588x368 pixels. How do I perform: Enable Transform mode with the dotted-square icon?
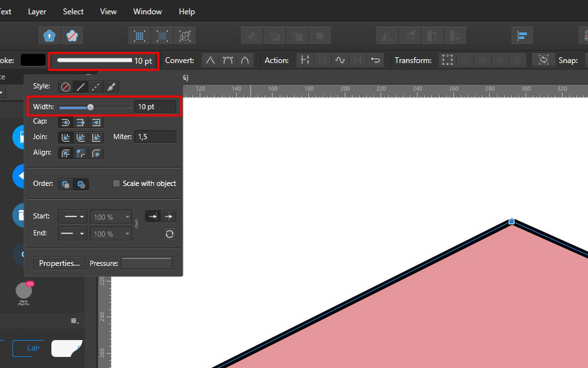coord(447,60)
